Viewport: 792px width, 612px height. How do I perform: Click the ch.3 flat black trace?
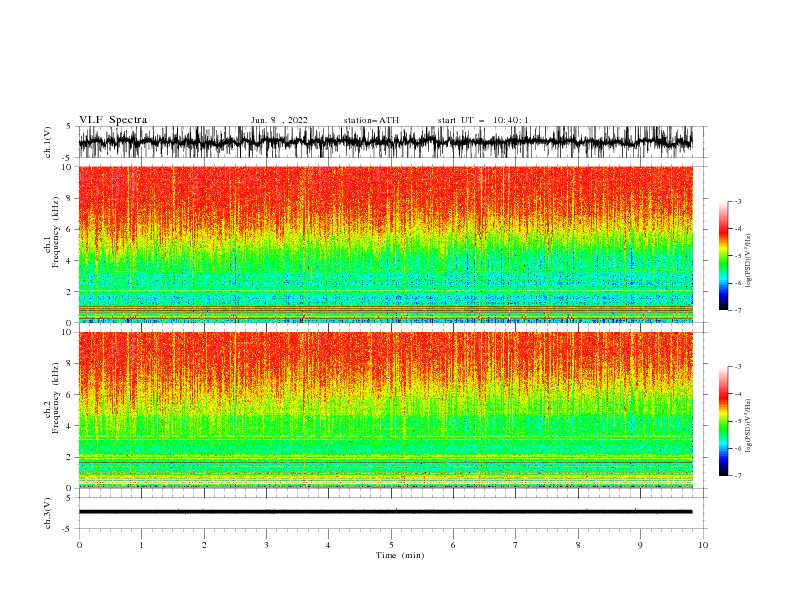pyautogui.click(x=385, y=512)
